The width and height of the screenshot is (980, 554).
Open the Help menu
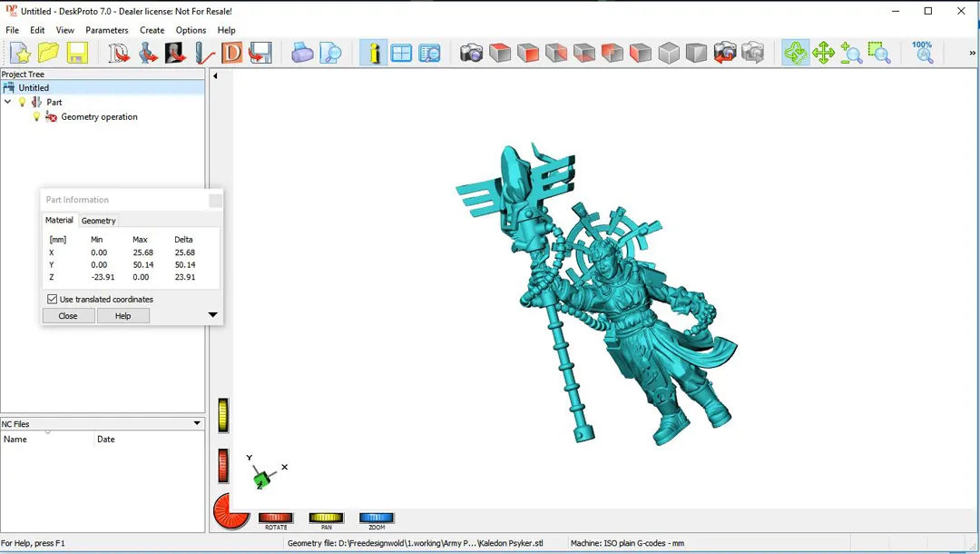[226, 30]
